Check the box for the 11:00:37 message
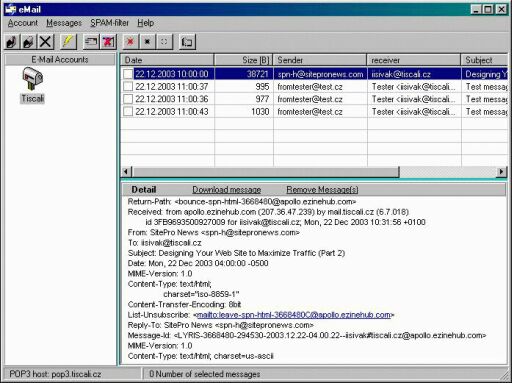The image size is (512, 383). [x=128, y=87]
